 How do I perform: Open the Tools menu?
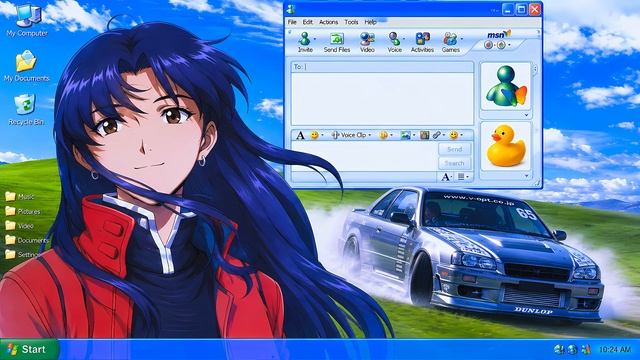(x=351, y=22)
